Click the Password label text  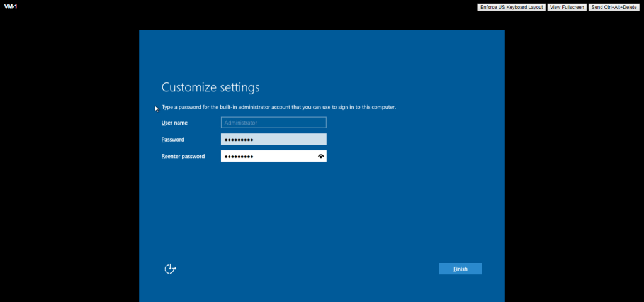click(x=173, y=140)
